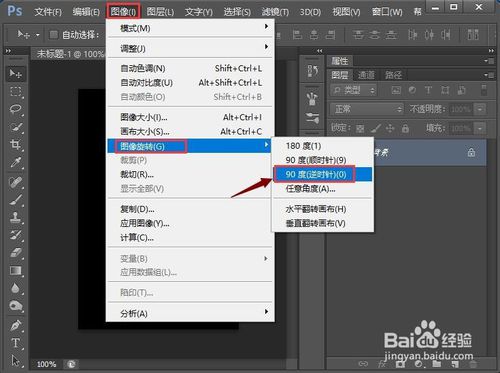Expand the toolbox double arrows
This screenshot has height=373, width=500.
tap(8, 51)
